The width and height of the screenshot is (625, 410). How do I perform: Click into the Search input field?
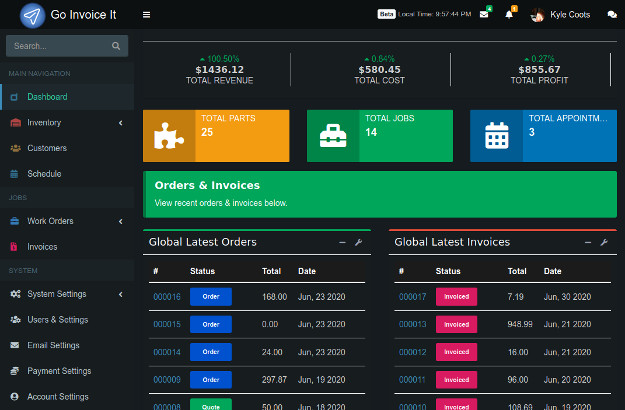58,46
